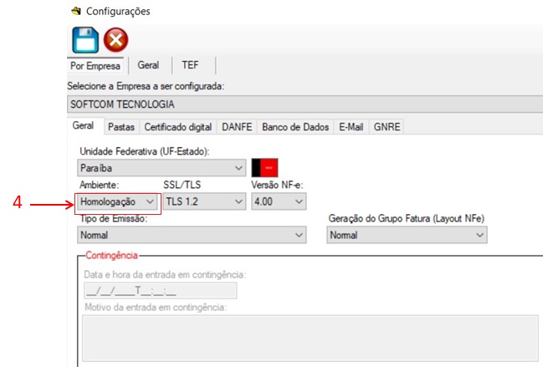Viewport: 543px width, 392px height.
Task: Open the Certificado digital tab
Action: pyautogui.click(x=177, y=127)
